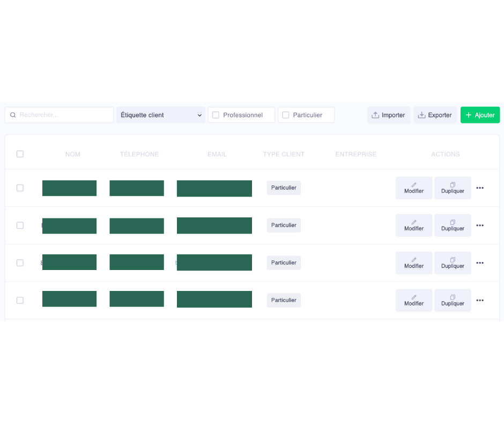
Task: Click the green Ajouter button
Action: 480,115
